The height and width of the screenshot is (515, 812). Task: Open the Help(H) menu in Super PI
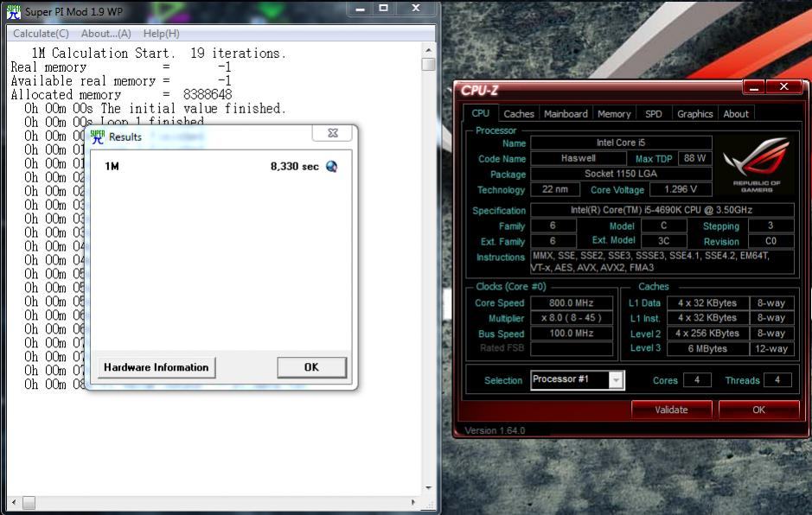(162, 34)
